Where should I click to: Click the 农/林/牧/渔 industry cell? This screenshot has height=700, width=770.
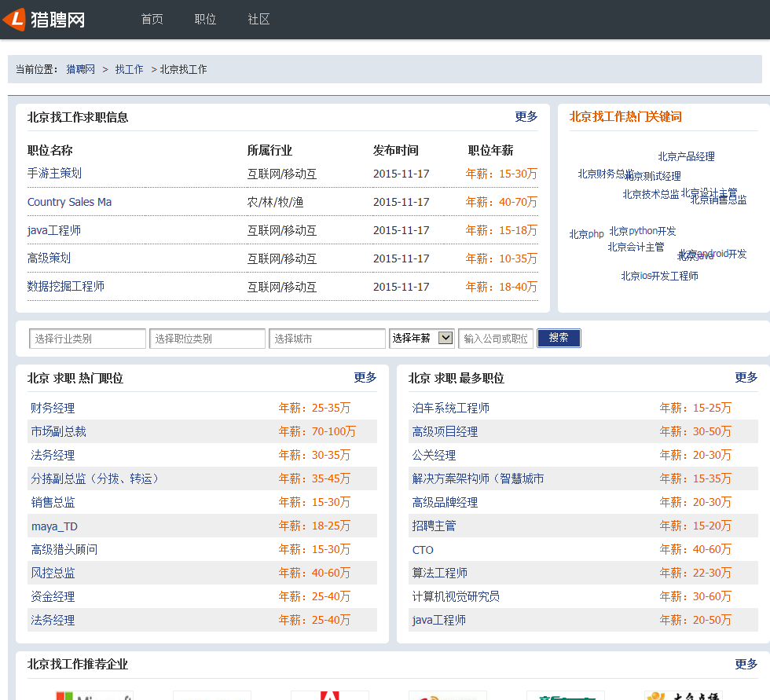click(275, 202)
